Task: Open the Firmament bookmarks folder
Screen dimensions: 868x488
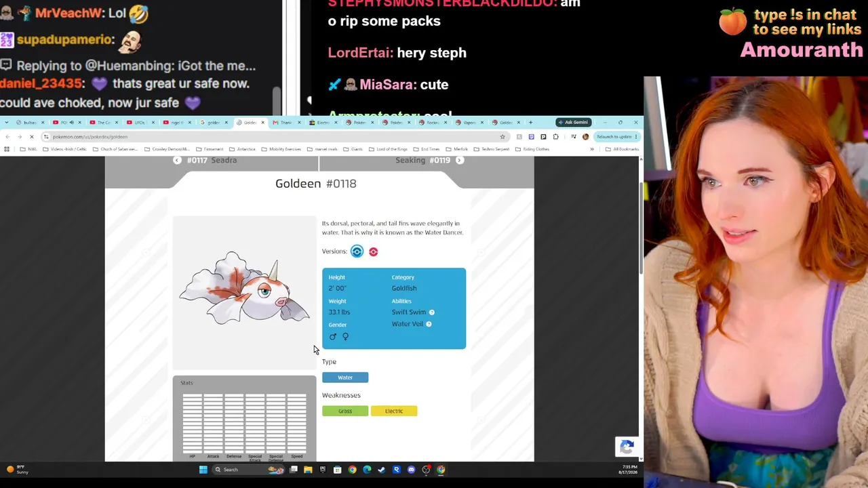Action: coord(210,149)
